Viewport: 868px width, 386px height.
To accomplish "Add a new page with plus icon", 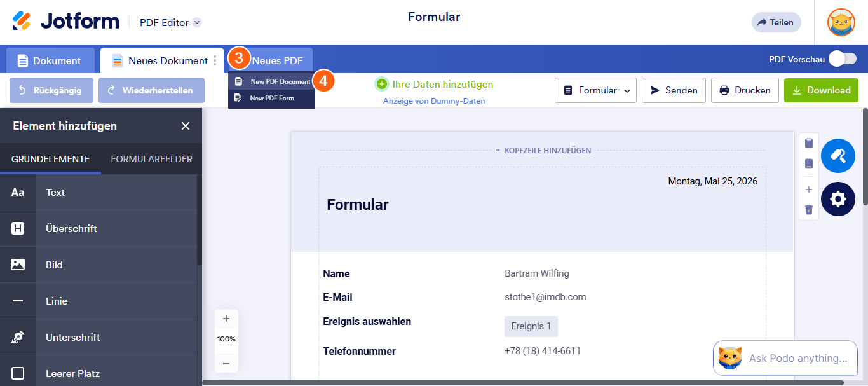I will tap(809, 190).
